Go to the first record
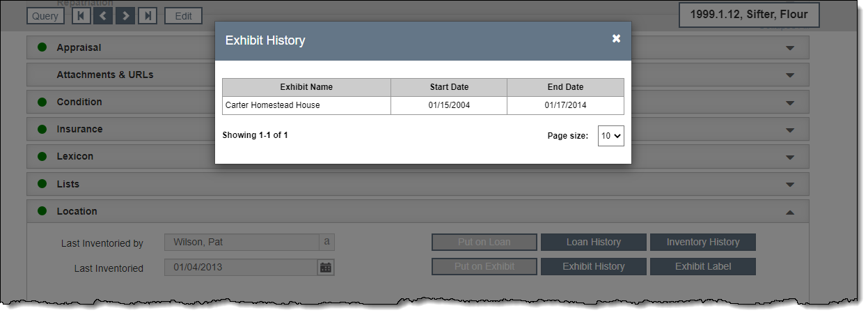Image resolution: width=868 pixels, height=315 pixels. point(81,16)
